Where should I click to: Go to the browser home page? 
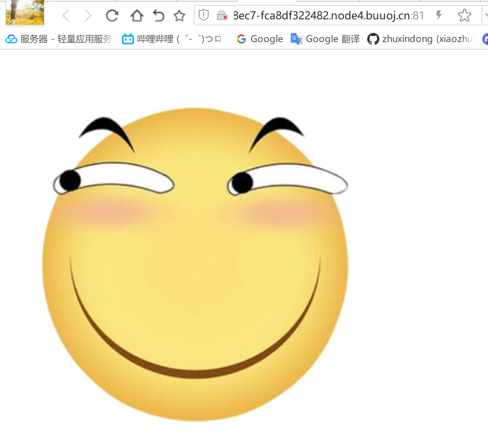tap(137, 16)
